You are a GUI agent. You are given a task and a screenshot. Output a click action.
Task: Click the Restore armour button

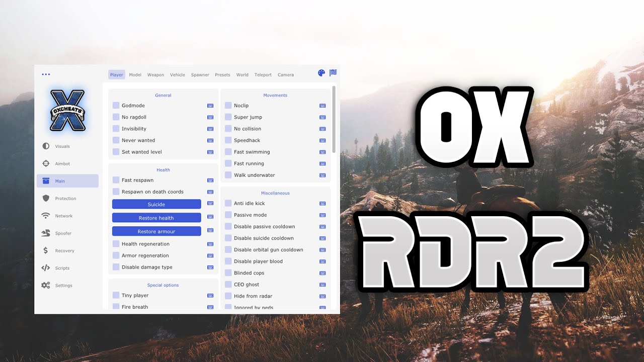coord(156,231)
